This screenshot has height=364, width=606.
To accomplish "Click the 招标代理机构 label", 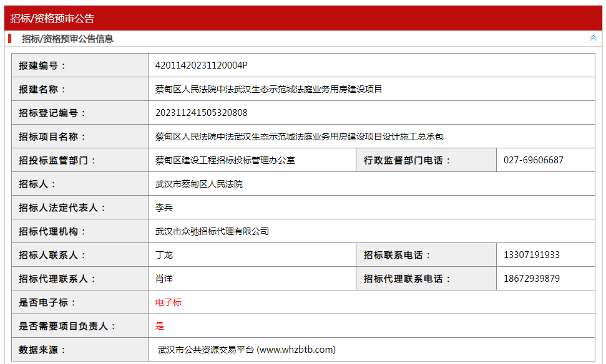I will 52,231.
